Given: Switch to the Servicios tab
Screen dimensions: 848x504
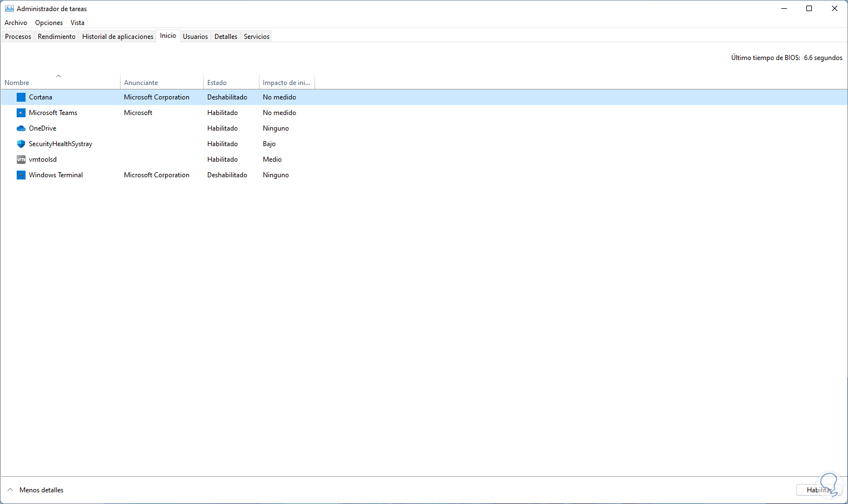Looking at the screenshot, I should pos(257,37).
